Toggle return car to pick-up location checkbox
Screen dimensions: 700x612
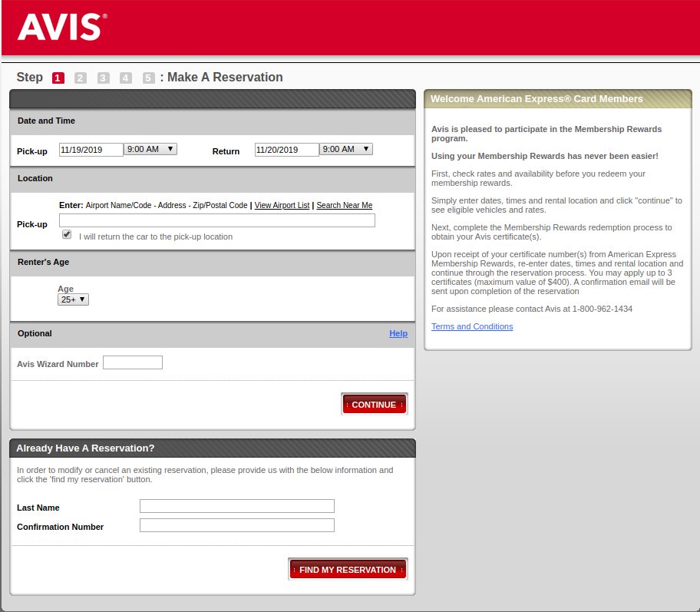(x=67, y=235)
